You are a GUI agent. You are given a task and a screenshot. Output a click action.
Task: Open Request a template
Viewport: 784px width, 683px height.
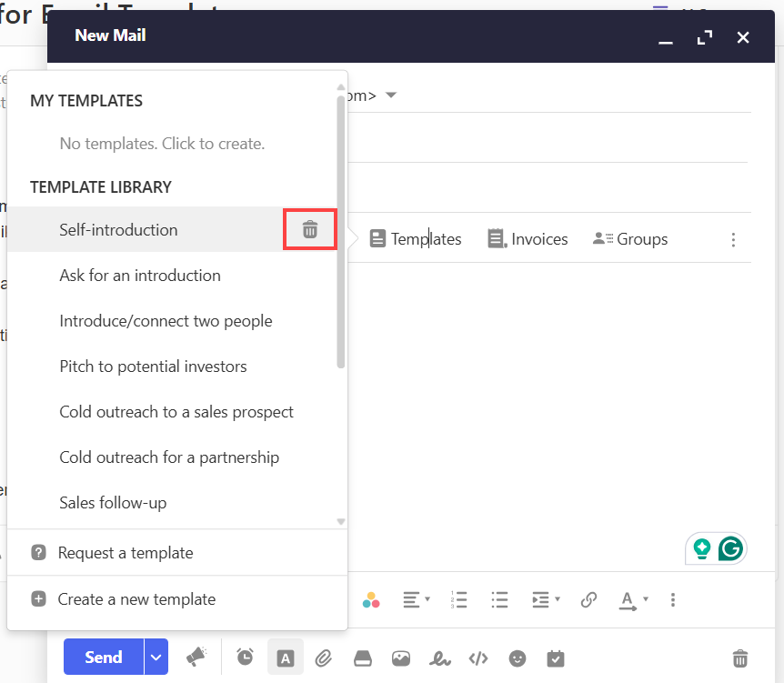[x=177, y=553]
